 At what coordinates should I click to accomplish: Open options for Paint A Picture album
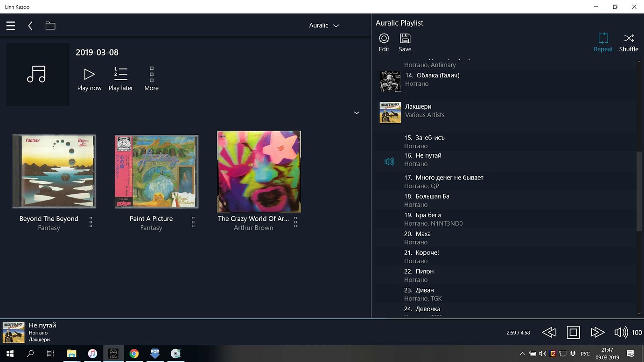tap(193, 222)
